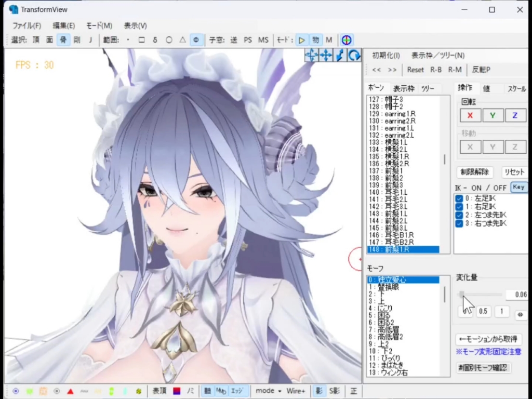Viewport: 532px width, 399px height.
Task: Open the mode dropdown in the bottom toolbar
Action: click(269, 391)
